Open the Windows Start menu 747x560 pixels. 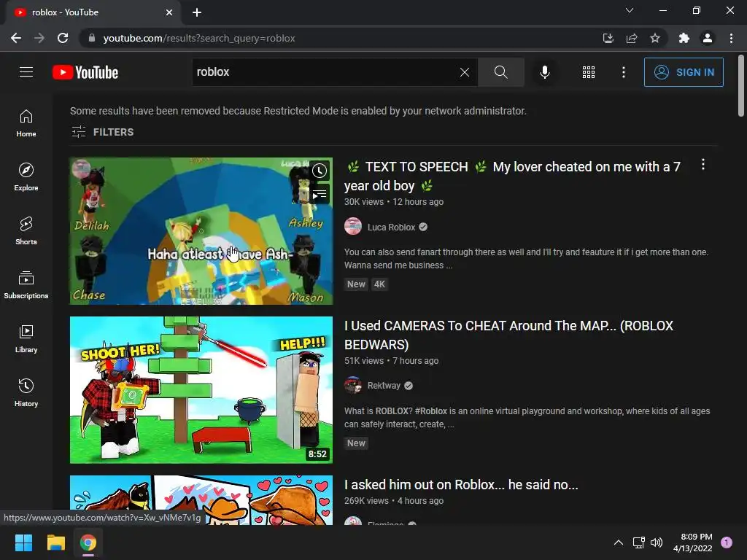point(23,542)
